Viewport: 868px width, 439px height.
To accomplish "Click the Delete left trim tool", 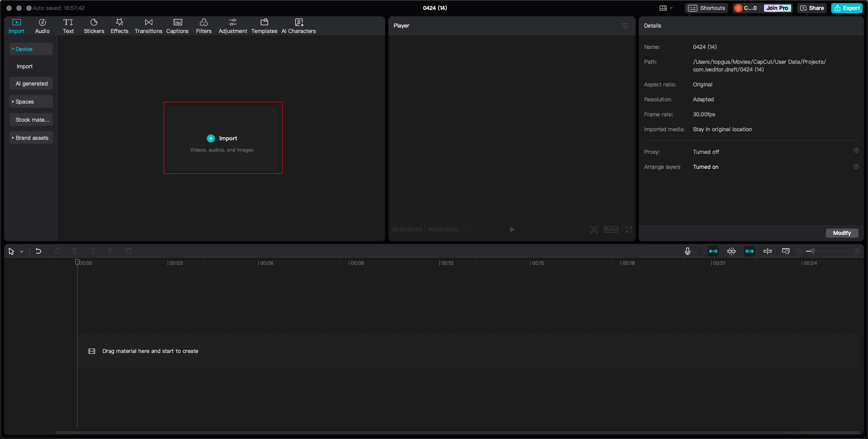I will (93, 251).
